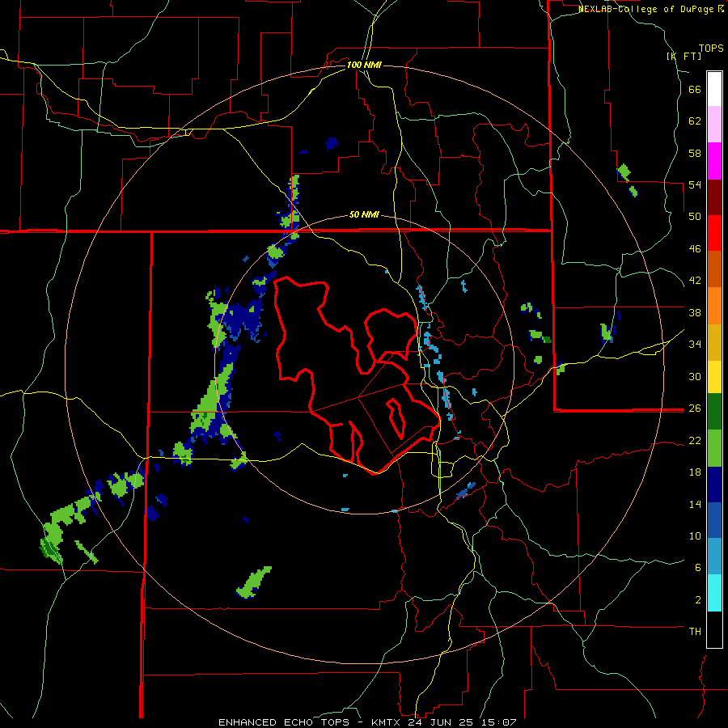This screenshot has height=728, width=728.
Task: Click the light green legend swatch
Action: [x=714, y=448]
